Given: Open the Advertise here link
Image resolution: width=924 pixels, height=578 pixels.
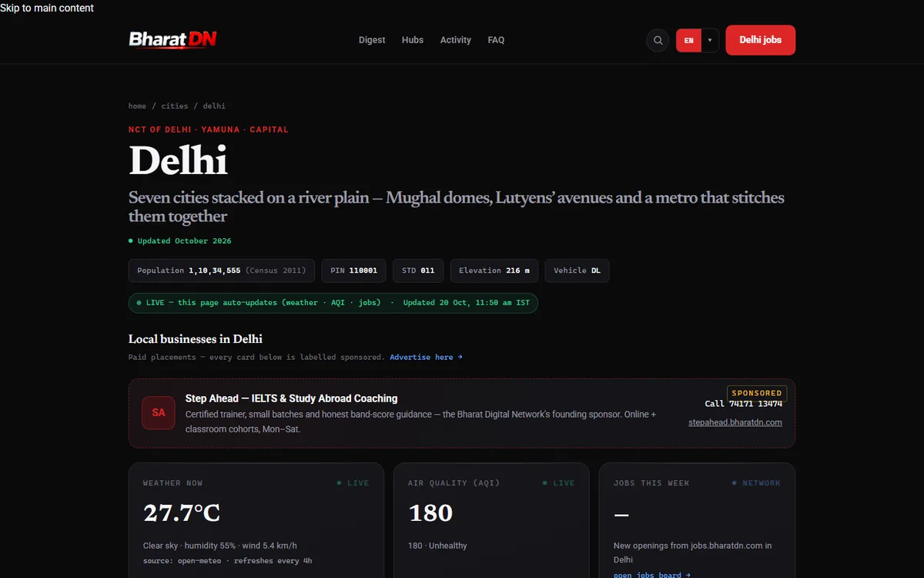Looking at the screenshot, I should [x=426, y=357].
